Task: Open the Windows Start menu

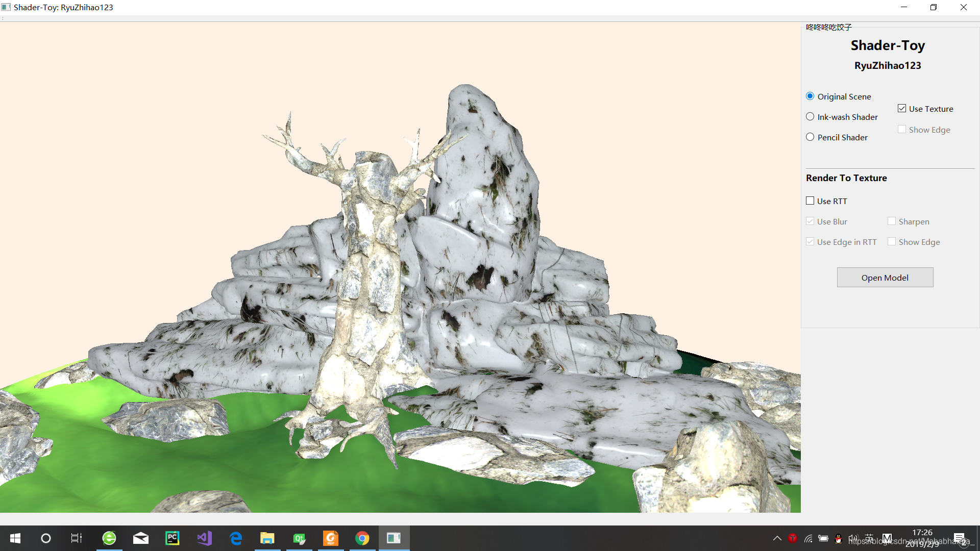Action: (x=15, y=538)
